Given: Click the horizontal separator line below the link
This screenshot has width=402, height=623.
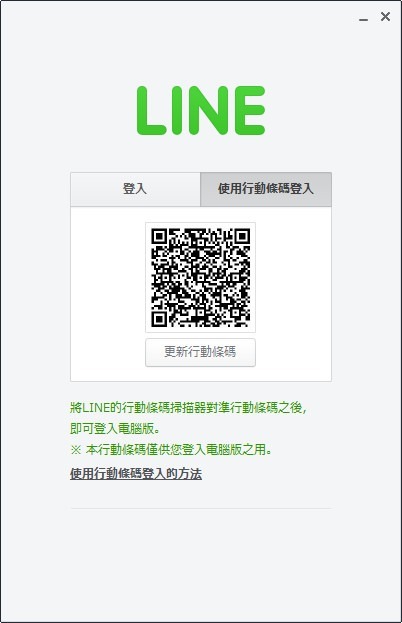Looking at the screenshot, I should click(x=201, y=508).
